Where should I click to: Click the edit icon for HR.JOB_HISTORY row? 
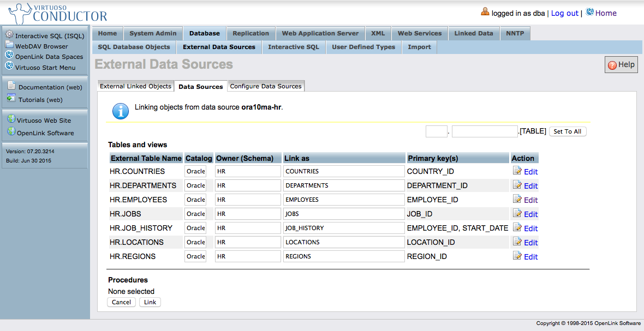point(517,227)
